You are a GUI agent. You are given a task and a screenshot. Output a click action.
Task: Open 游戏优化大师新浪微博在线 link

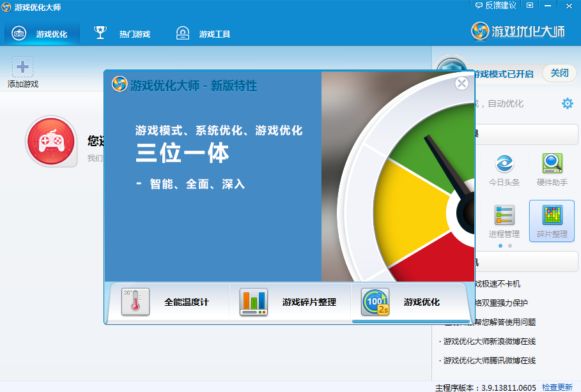pyautogui.click(x=489, y=342)
